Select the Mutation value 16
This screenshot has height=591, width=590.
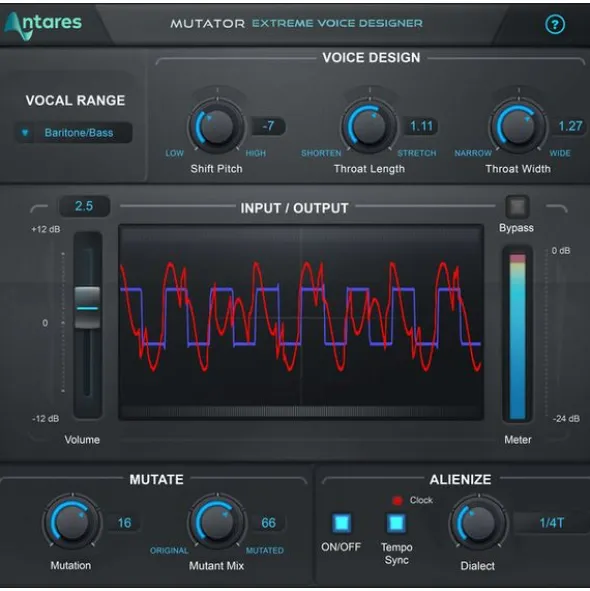124,523
